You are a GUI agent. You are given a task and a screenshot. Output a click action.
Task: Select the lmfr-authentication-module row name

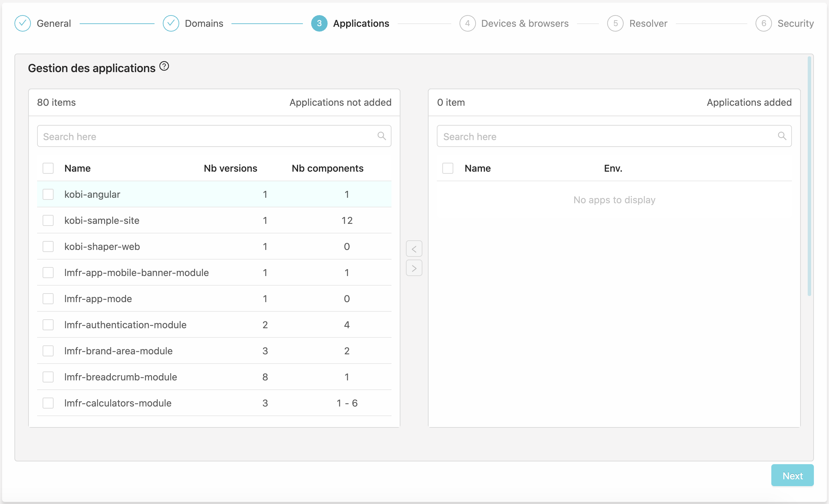coord(125,325)
